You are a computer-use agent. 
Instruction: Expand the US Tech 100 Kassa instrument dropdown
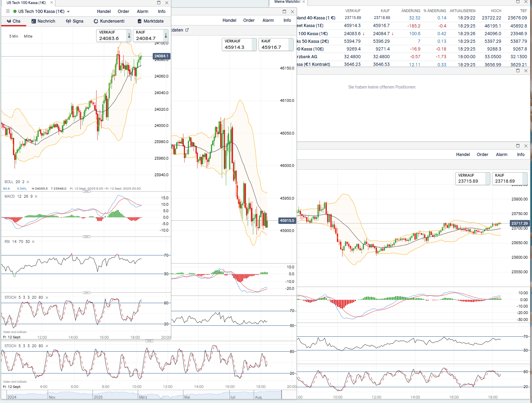point(68,12)
